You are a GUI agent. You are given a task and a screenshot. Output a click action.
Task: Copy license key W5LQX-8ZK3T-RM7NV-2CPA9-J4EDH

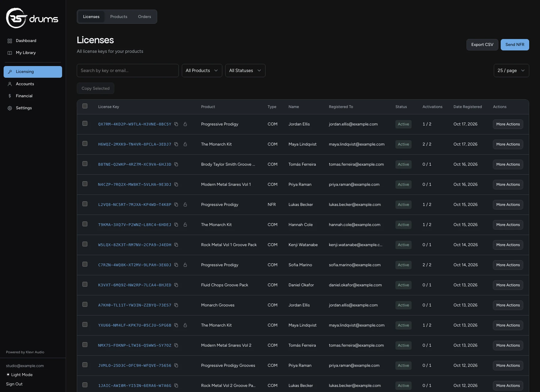pos(176,245)
